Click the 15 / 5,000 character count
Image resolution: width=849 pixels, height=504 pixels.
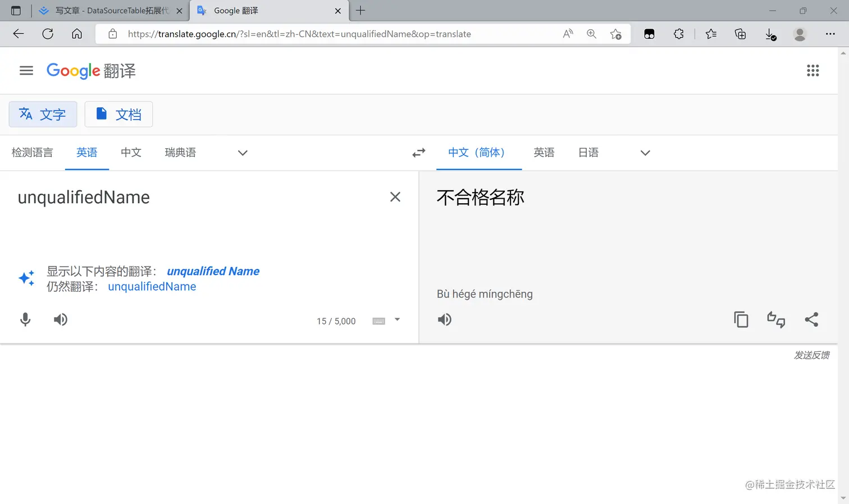pos(336,321)
